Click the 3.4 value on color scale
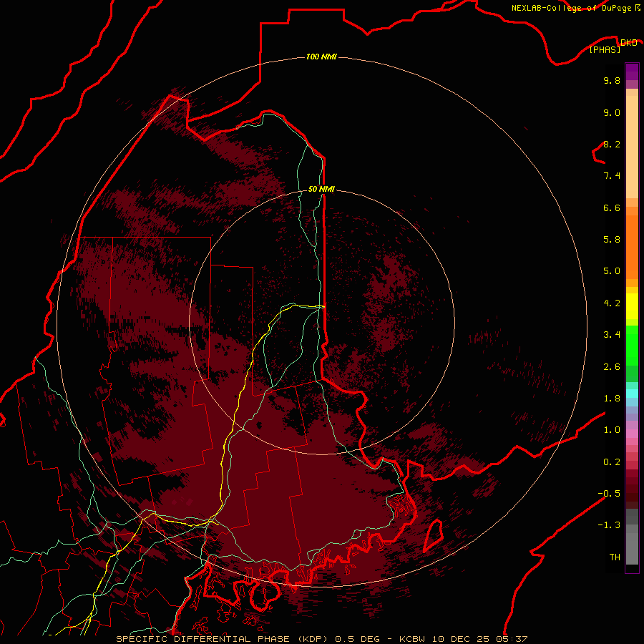 coord(612,335)
